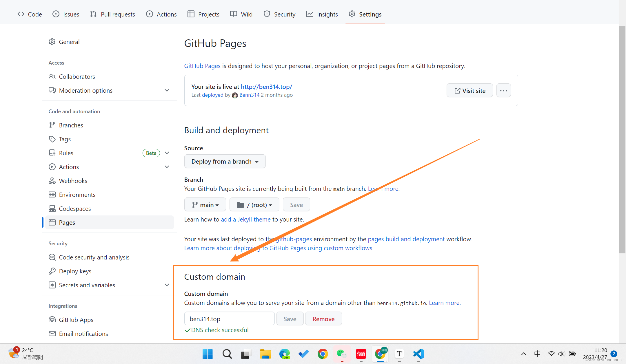Screen dimensions: 626x364
Task: Open the / (root) folder dropdown
Action: pos(254,205)
